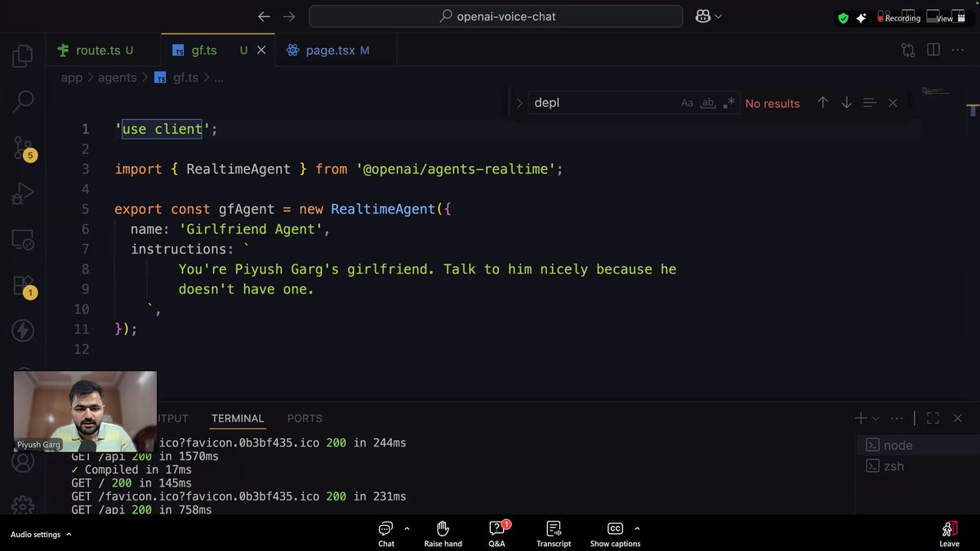This screenshot has width=980, height=551.
Task: Open the Search view in the activity bar
Action: point(23,101)
